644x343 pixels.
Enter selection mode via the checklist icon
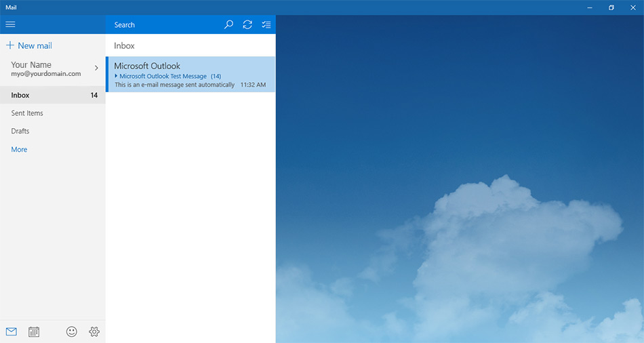pos(266,24)
